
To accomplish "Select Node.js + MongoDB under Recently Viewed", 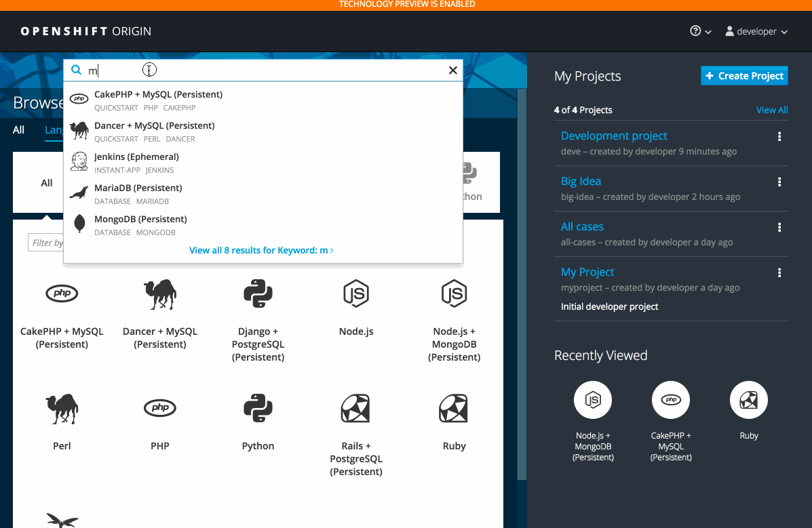I will point(592,400).
